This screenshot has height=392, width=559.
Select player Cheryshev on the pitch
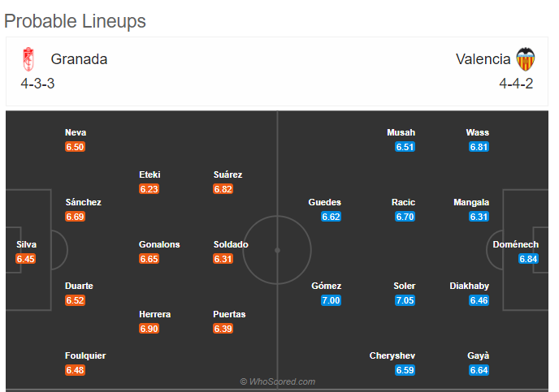pyautogui.click(x=392, y=355)
